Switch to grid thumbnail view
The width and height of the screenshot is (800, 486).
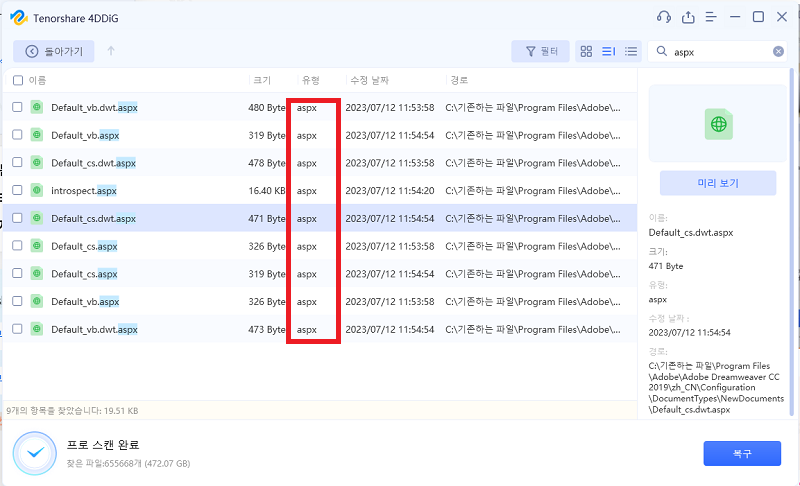[587, 51]
